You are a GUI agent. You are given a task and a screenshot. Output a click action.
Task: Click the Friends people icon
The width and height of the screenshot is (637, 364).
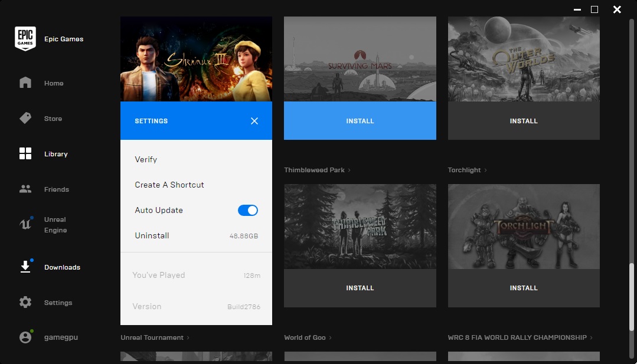click(25, 189)
